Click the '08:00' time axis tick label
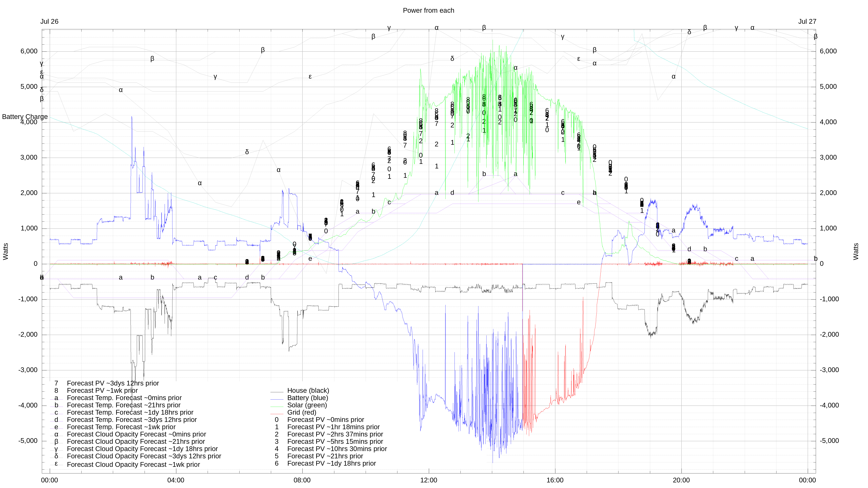This screenshot has width=868, height=488. (x=302, y=480)
